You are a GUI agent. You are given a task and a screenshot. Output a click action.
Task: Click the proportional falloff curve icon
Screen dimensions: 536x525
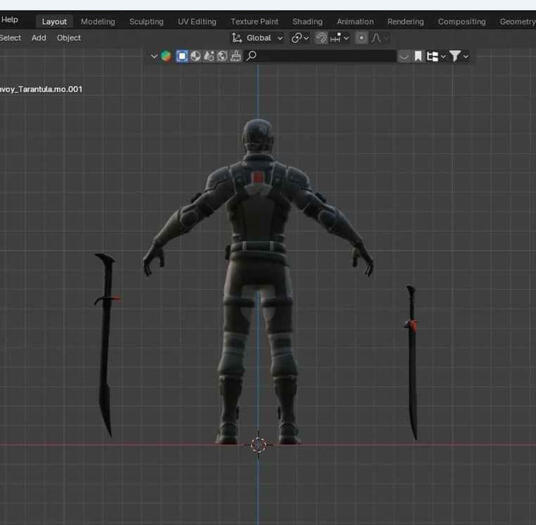[376, 38]
